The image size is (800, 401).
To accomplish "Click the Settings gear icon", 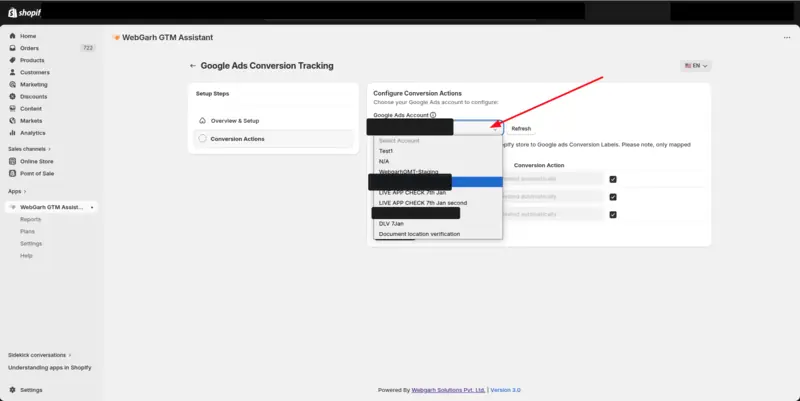I will (x=13, y=390).
